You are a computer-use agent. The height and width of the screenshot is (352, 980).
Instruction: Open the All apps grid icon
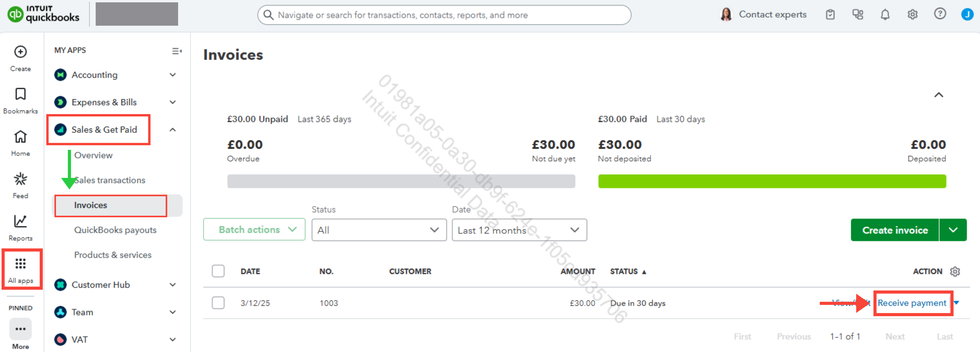click(x=21, y=264)
